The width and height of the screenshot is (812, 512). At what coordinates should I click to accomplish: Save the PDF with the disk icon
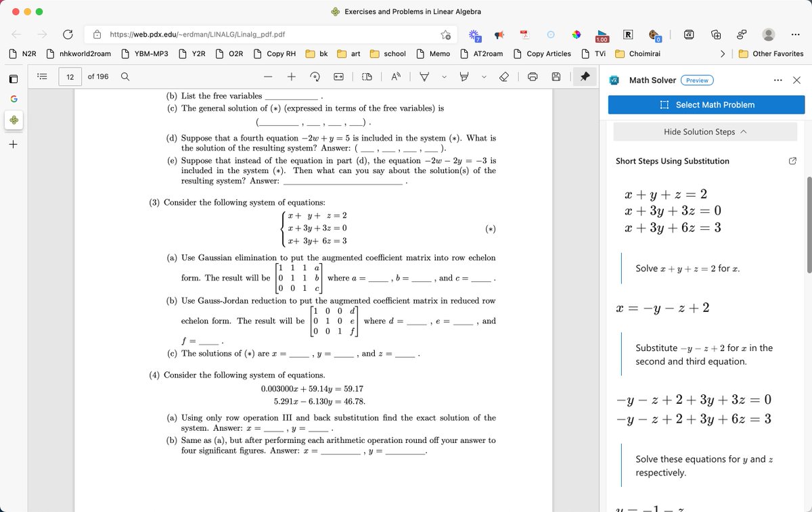pyautogui.click(x=557, y=77)
